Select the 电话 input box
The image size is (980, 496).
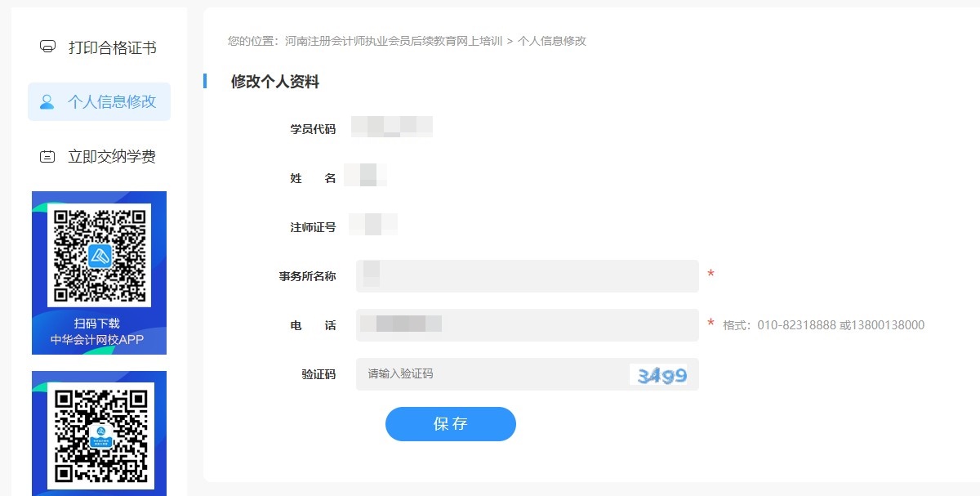click(527, 325)
